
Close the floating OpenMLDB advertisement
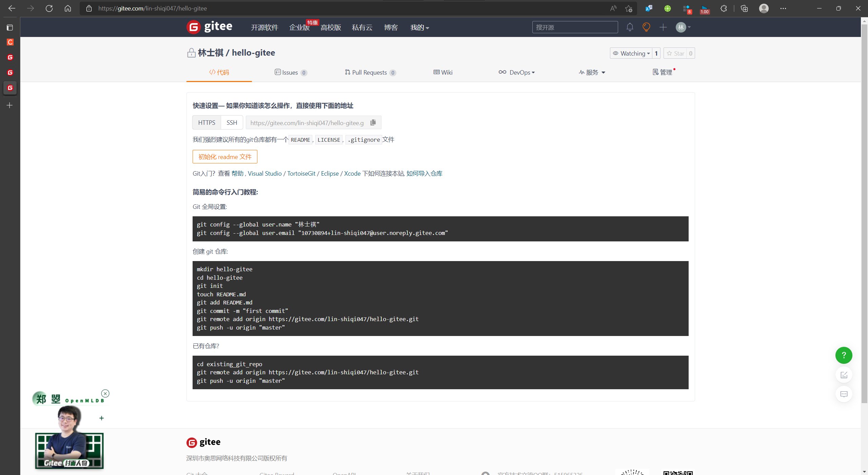tap(105, 393)
